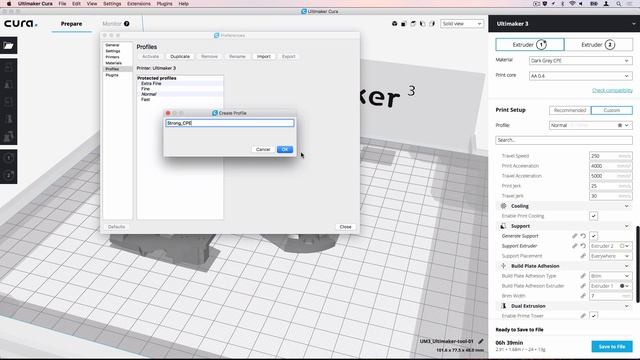
Task: Select Custom print setup mode
Action: [612, 110]
